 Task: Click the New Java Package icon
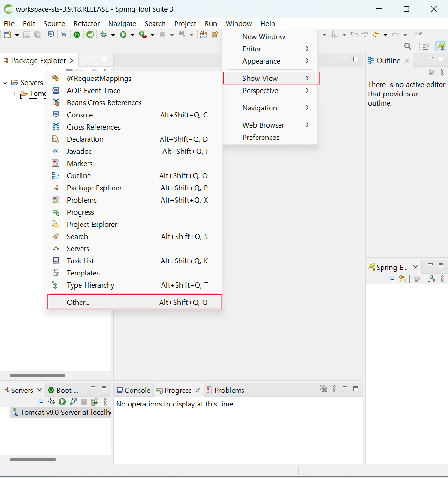click(x=215, y=35)
